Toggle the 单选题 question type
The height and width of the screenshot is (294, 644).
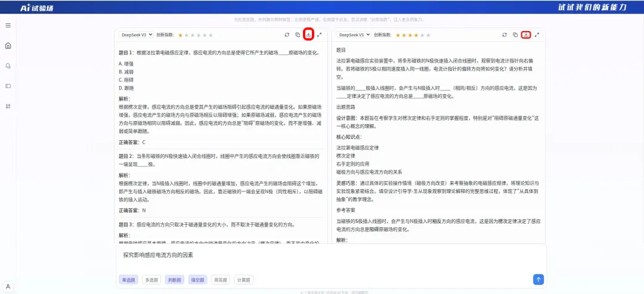click(x=129, y=280)
